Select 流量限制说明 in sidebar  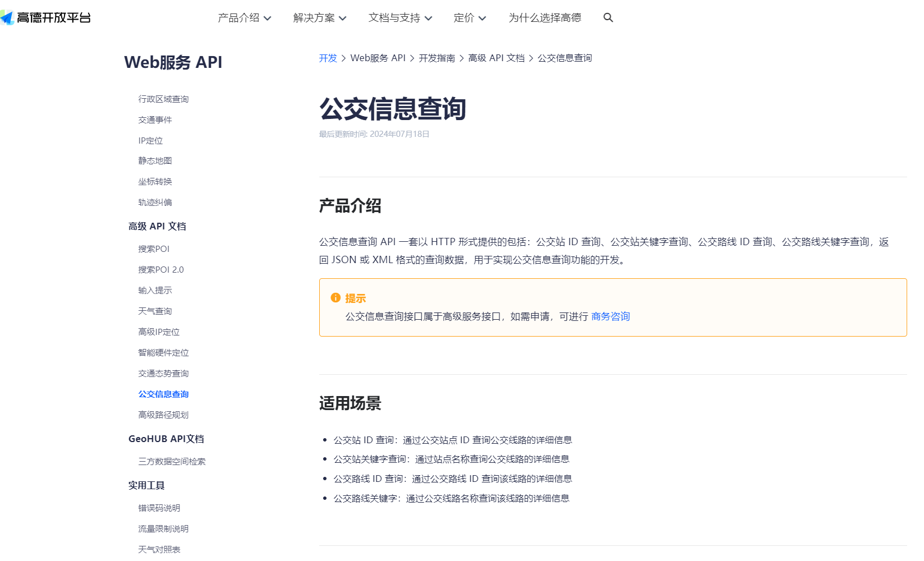164,529
